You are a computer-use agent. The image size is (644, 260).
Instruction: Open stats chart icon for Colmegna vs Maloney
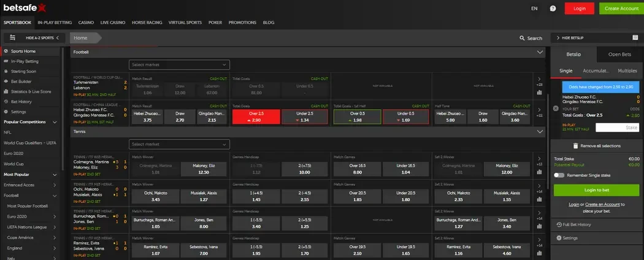pos(539,172)
